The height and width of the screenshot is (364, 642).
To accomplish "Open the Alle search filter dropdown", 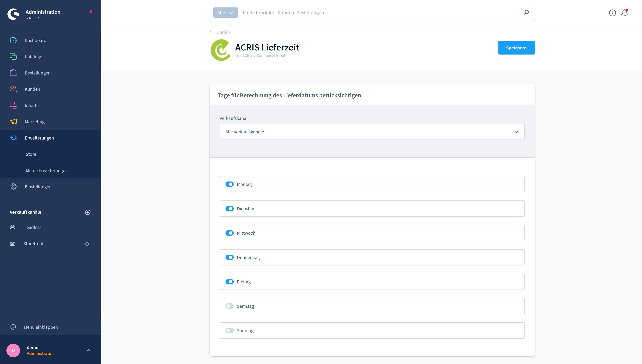I will click(x=225, y=13).
